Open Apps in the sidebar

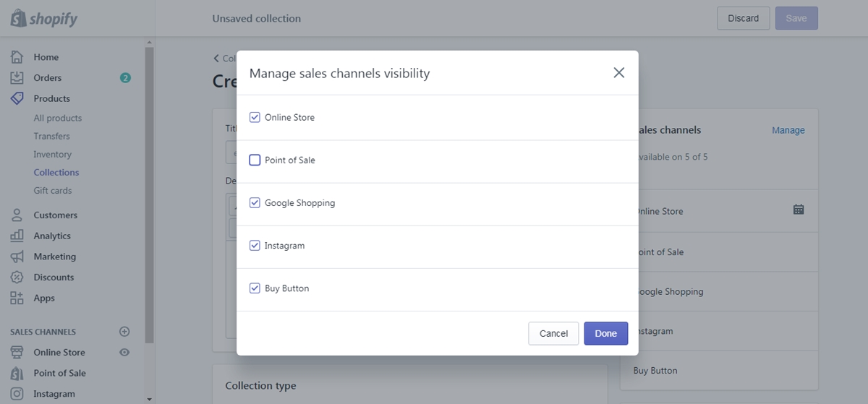(44, 298)
